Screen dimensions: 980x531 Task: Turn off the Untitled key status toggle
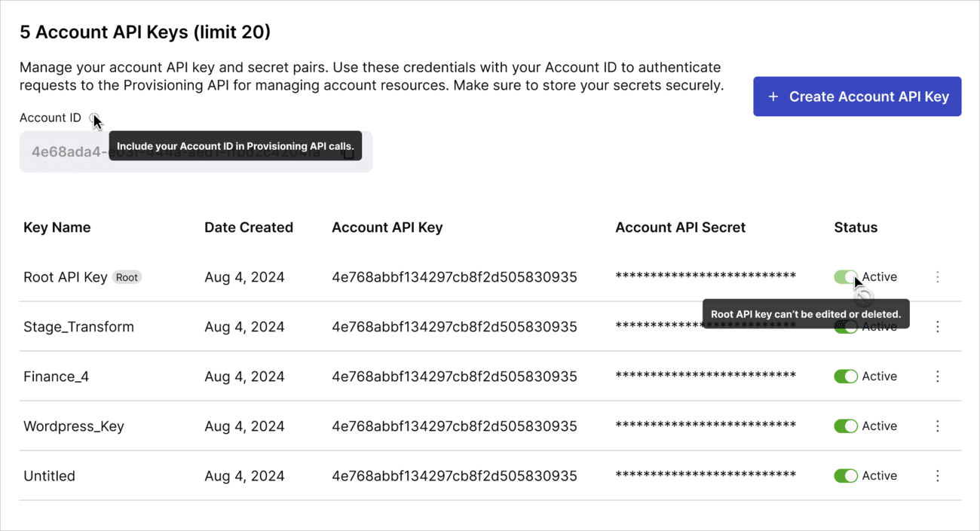tap(846, 476)
